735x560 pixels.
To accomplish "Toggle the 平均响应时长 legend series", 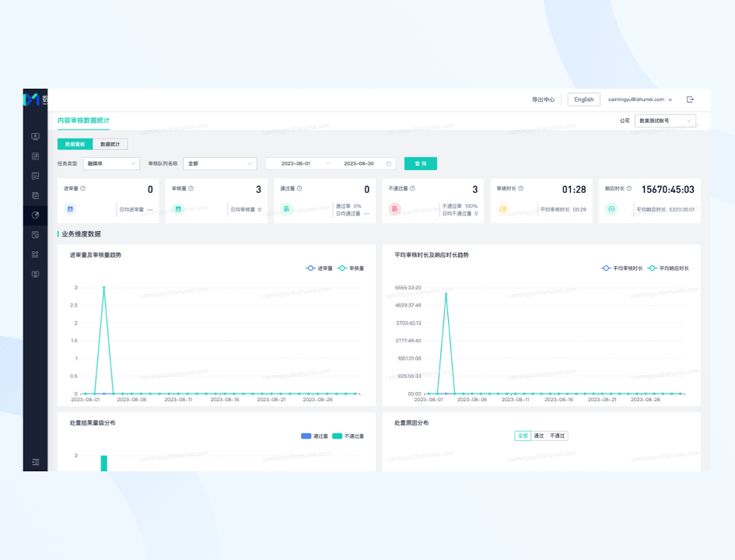I will pyautogui.click(x=668, y=268).
